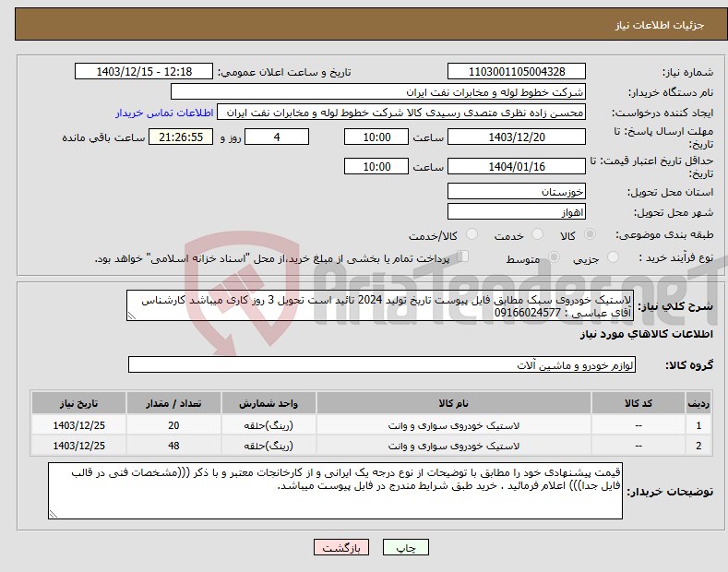Click the delivery province field خوزستان

517,191
